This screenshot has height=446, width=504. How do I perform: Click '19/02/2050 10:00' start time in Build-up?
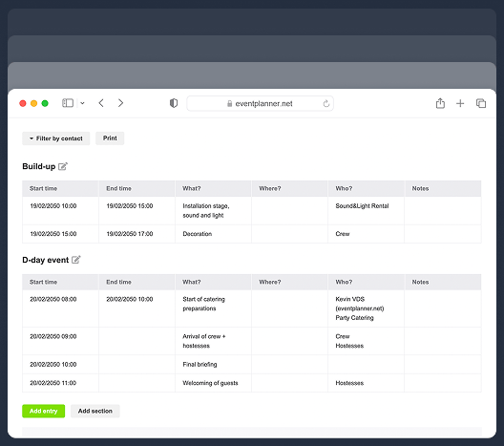[x=53, y=205]
